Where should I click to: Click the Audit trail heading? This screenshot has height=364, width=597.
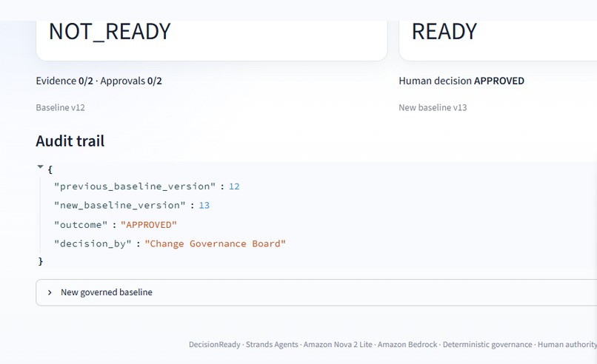click(70, 141)
